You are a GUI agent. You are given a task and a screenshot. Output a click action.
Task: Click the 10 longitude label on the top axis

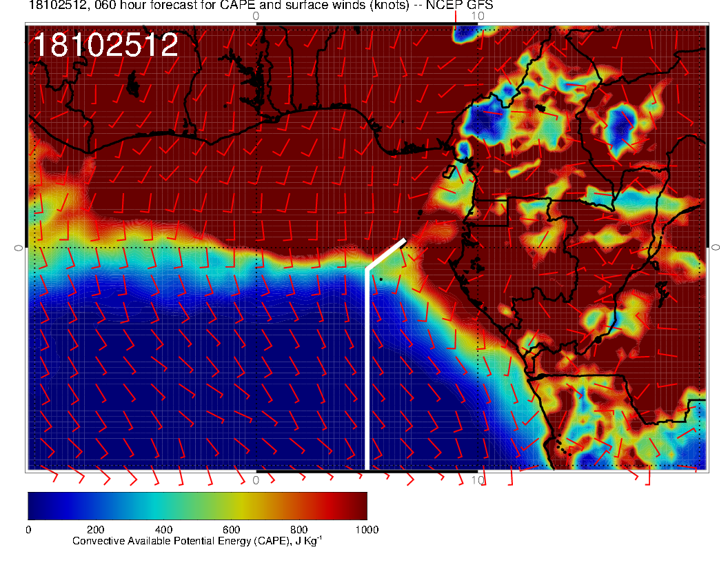pyautogui.click(x=478, y=16)
